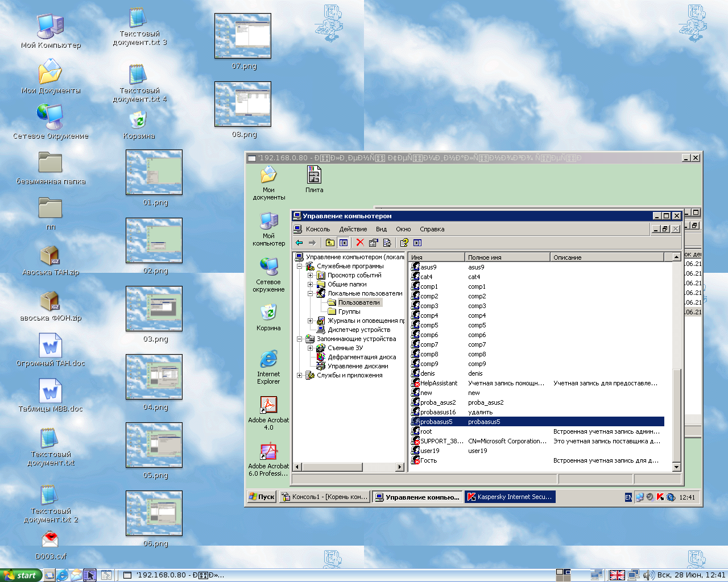Click the 07.png thumbnail on the desktop
The width and height of the screenshot is (728, 582).
pos(243,36)
